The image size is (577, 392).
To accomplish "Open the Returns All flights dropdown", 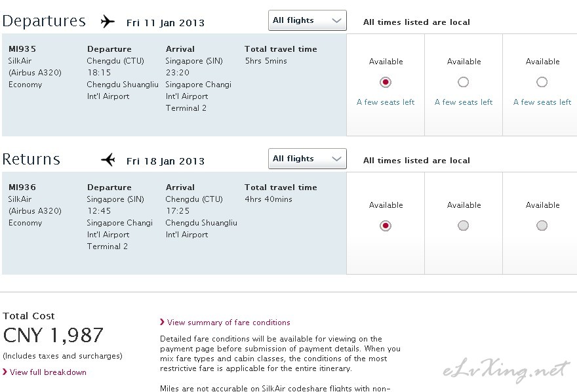I will point(308,159).
